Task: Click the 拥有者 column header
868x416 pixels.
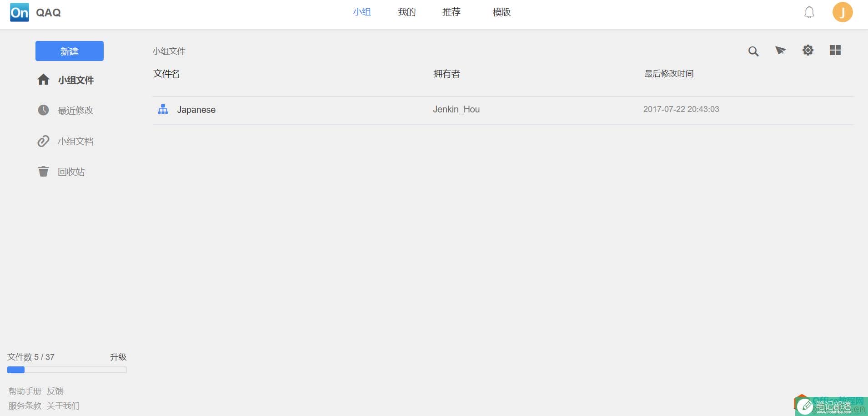Action: pos(447,74)
